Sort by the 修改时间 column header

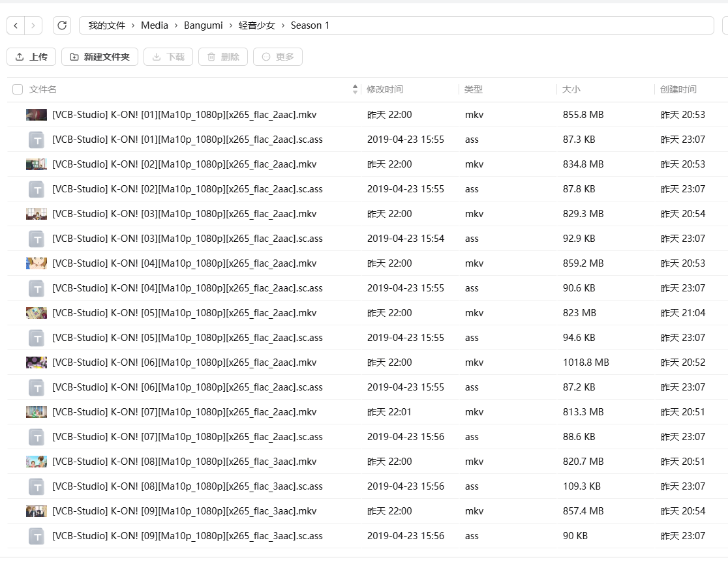pyautogui.click(x=384, y=89)
